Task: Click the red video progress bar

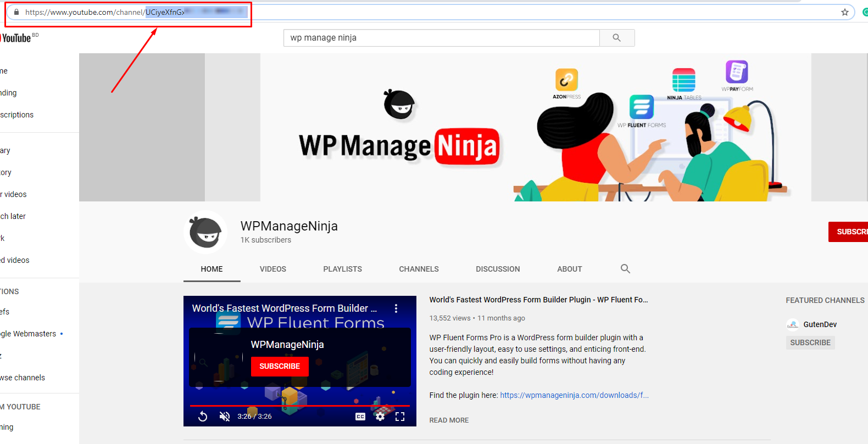Action: click(x=300, y=406)
